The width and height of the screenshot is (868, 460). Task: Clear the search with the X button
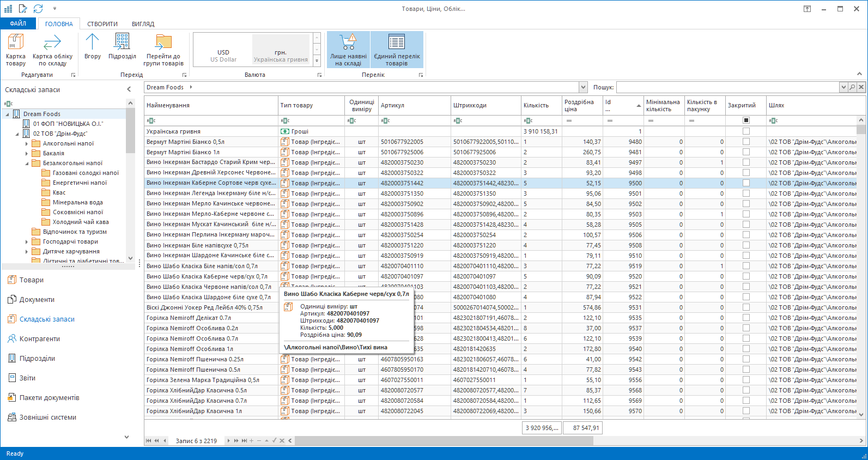pos(861,87)
